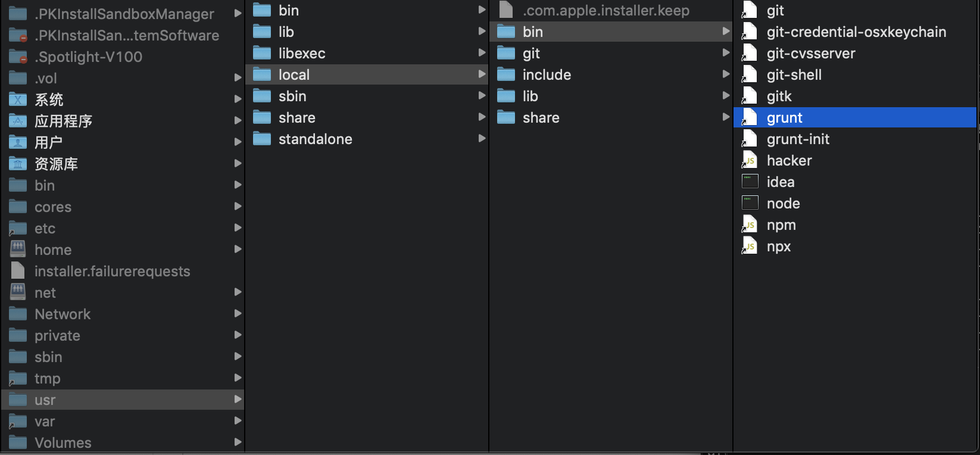Click the npm JavaScript file icon
The height and width of the screenshot is (455, 980).
(x=750, y=225)
